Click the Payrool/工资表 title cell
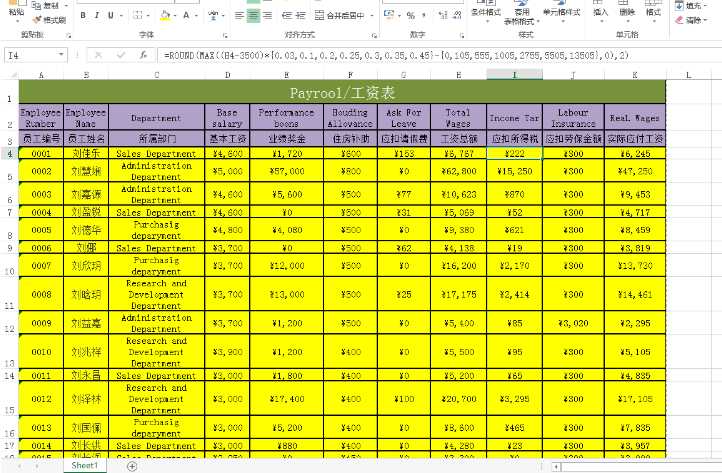This screenshot has width=722, height=473. [342, 93]
